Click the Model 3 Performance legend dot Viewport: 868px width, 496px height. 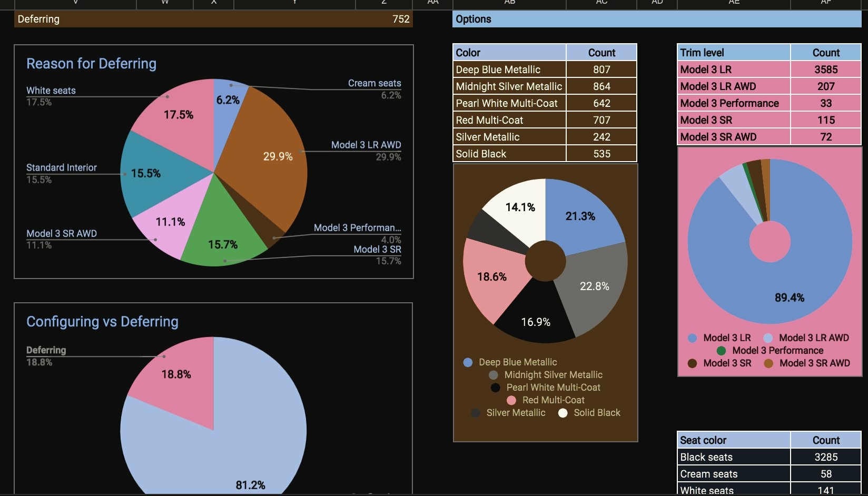(x=722, y=351)
